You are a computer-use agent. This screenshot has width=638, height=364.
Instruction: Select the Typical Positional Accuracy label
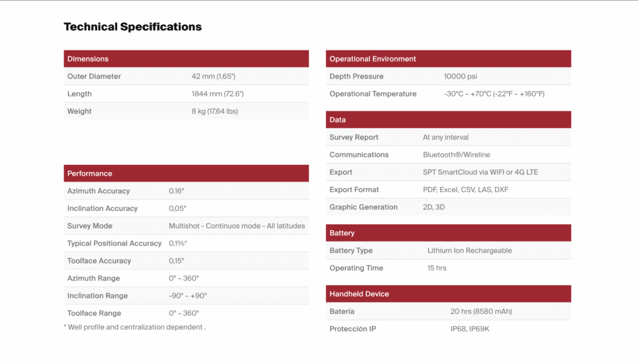click(x=115, y=243)
